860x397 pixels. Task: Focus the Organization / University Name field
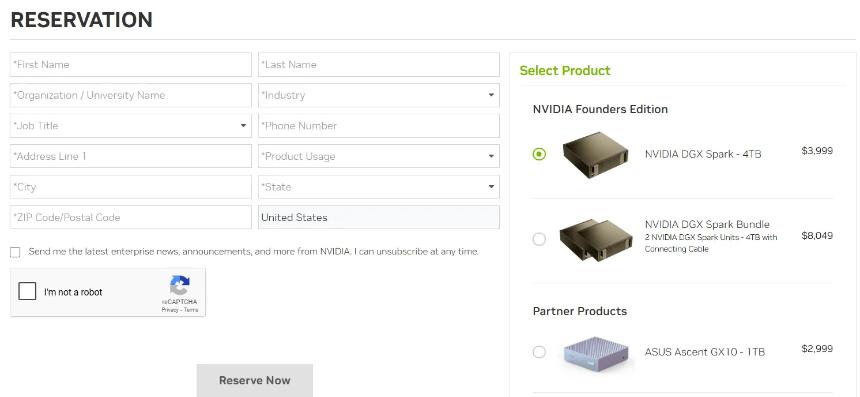(131, 95)
